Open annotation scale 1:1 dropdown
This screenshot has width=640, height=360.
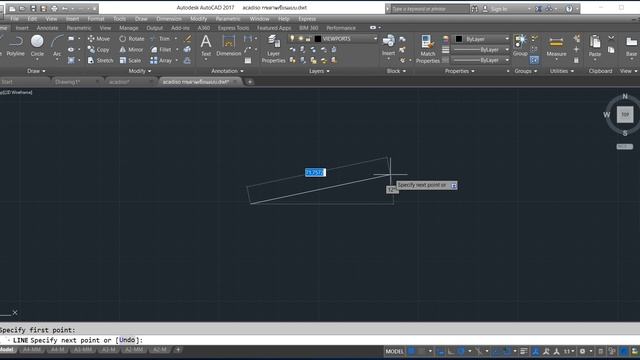[x=569, y=351]
